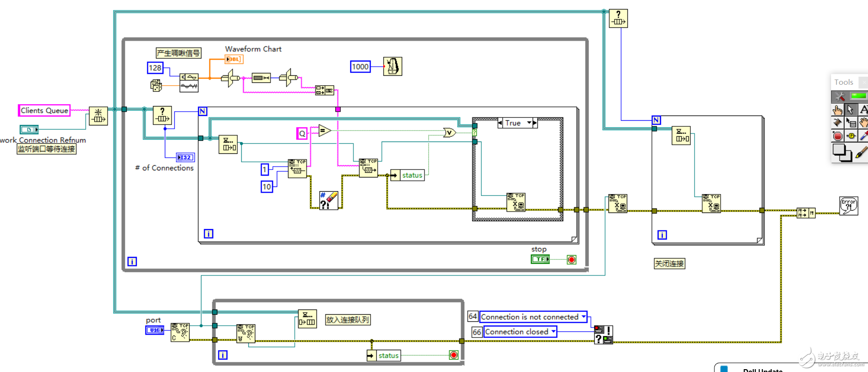Click the error code comparison node
This screenshot has height=372, width=868.
coord(604,335)
